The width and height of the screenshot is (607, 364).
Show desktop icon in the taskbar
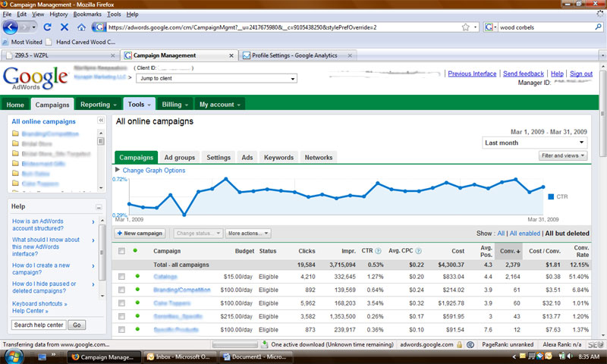click(x=42, y=356)
